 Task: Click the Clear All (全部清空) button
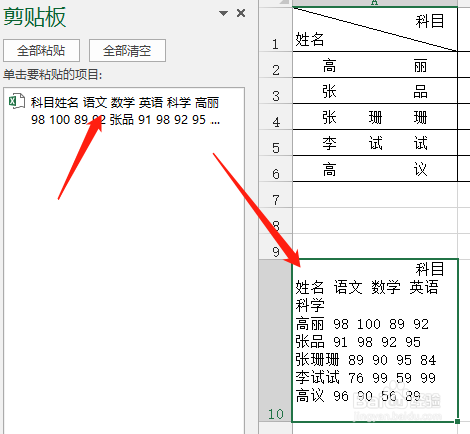pyautogui.click(x=127, y=51)
